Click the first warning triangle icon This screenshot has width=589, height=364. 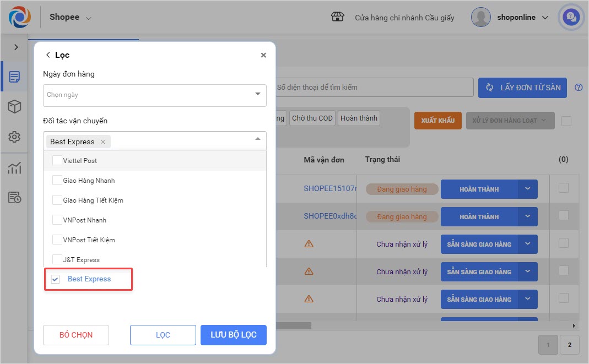309,244
